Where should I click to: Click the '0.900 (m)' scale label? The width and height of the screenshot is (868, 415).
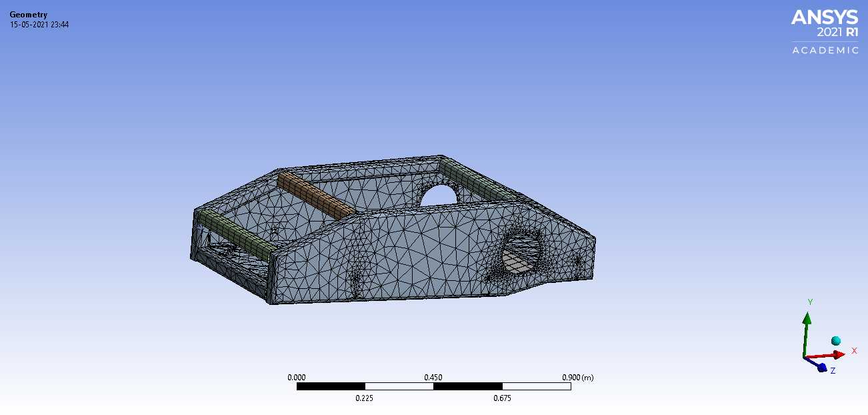coord(578,377)
